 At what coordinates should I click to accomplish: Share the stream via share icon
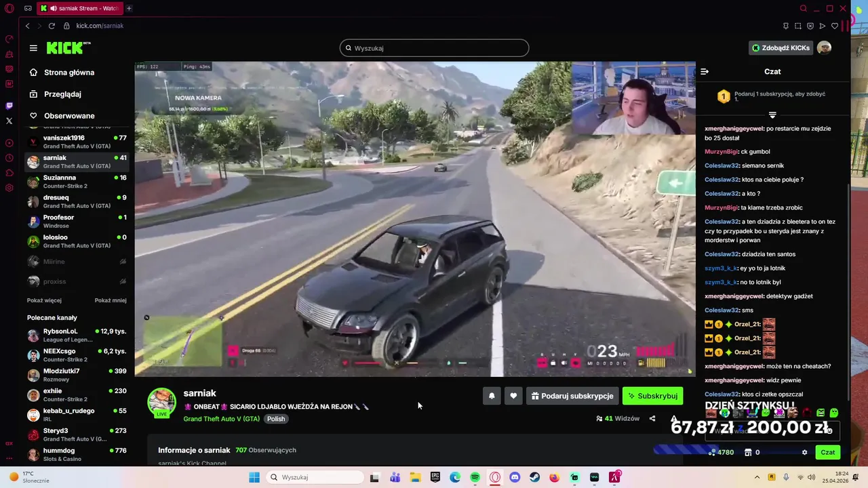652,418
